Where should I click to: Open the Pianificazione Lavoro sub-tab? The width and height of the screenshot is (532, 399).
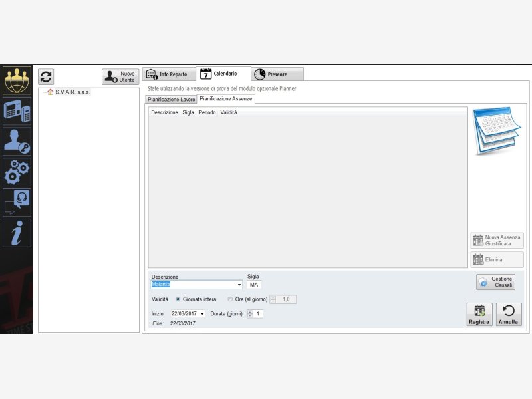pos(171,99)
